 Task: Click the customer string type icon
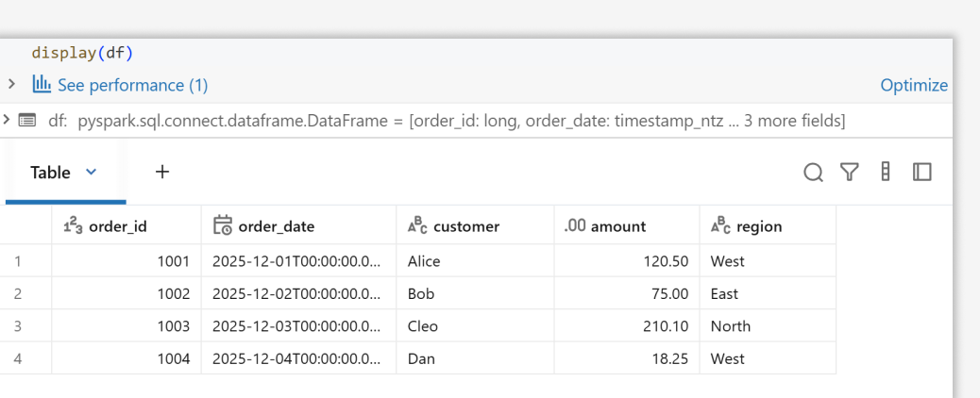(417, 225)
